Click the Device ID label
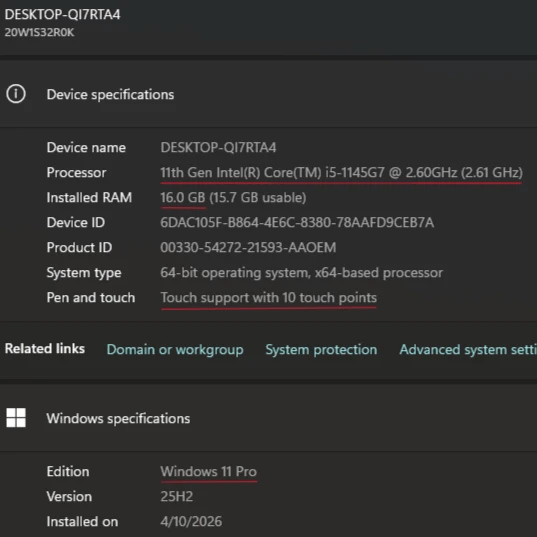The height and width of the screenshot is (537, 537). pyautogui.click(x=76, y=222)
